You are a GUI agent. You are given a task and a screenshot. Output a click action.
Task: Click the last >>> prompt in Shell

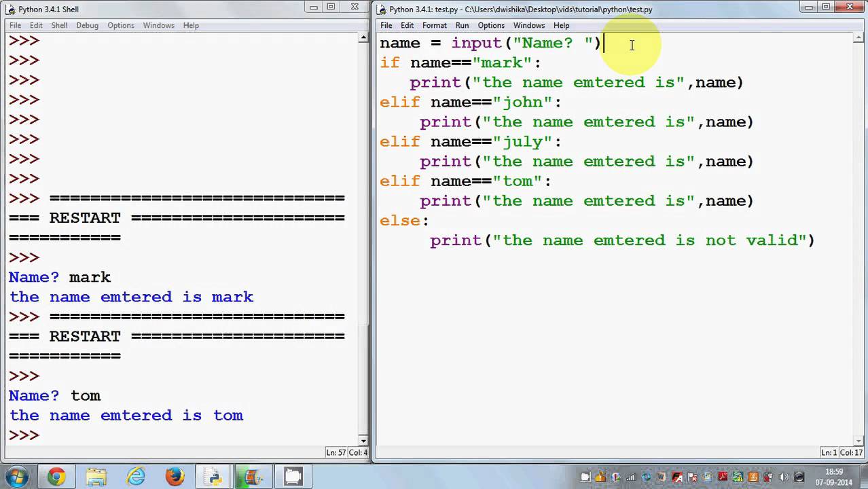point(24,435)
